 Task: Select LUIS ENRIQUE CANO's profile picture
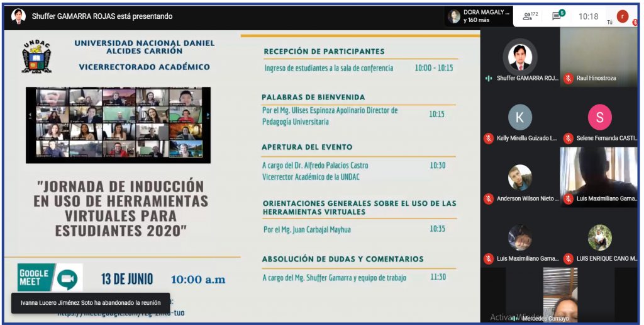(x=599, y=238)
